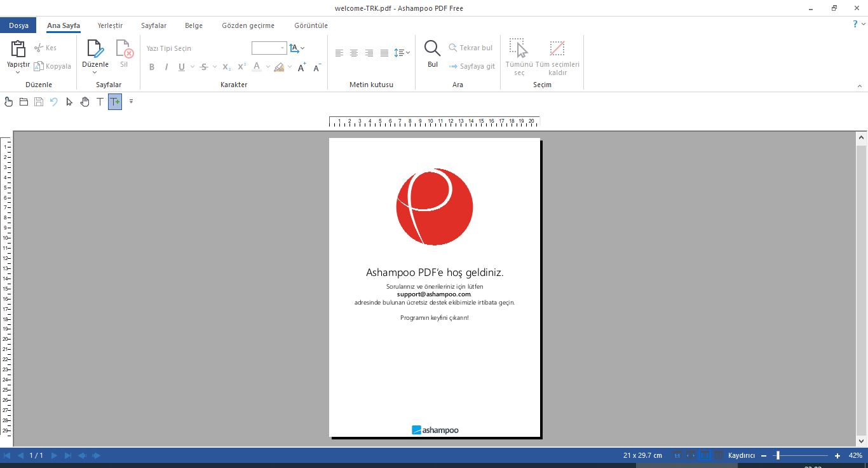This screenshot has width=868, height=468.
Task: Switch to Gözden geçirme tab
Action: pos(248,25)
